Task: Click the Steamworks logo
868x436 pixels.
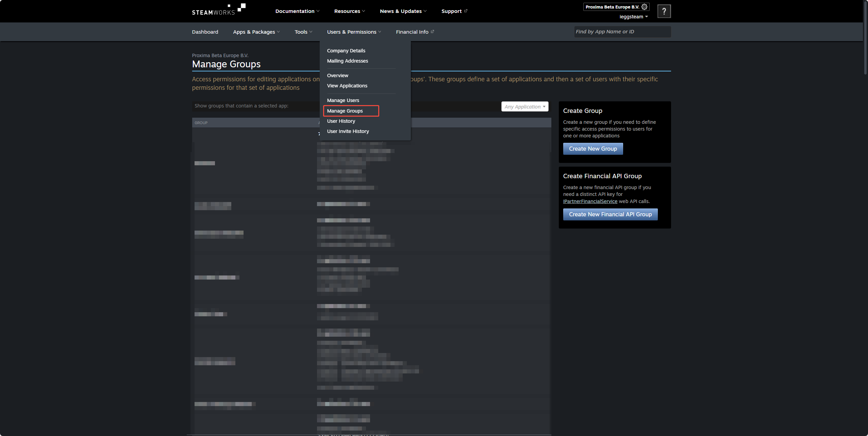Action: (x=218, y=10)
